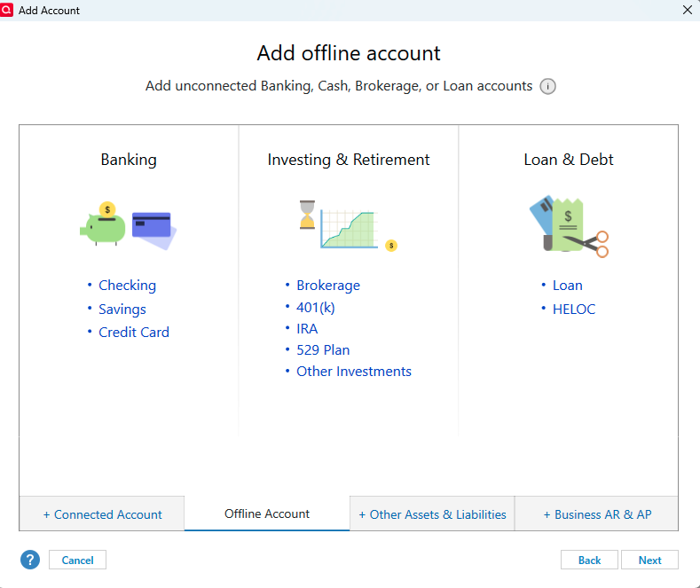Choose the Checking account type
This screenshot has height=588, width=700.
(127, 286)
